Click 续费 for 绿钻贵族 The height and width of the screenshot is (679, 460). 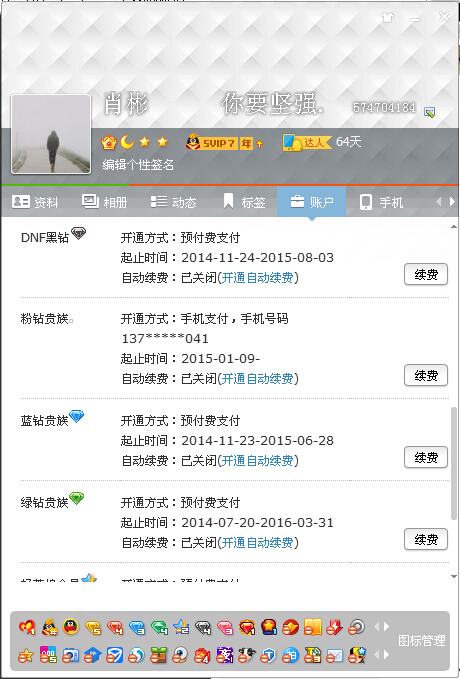tap(426, 540)
